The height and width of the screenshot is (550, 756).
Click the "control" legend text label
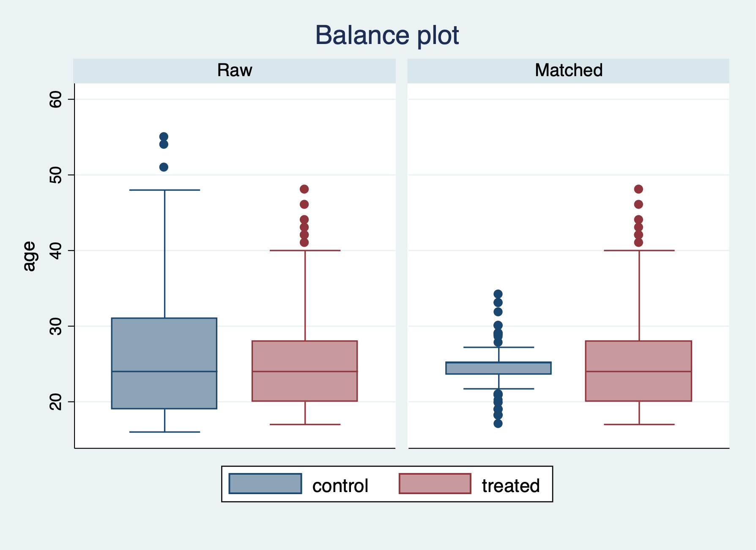point(340,486)
